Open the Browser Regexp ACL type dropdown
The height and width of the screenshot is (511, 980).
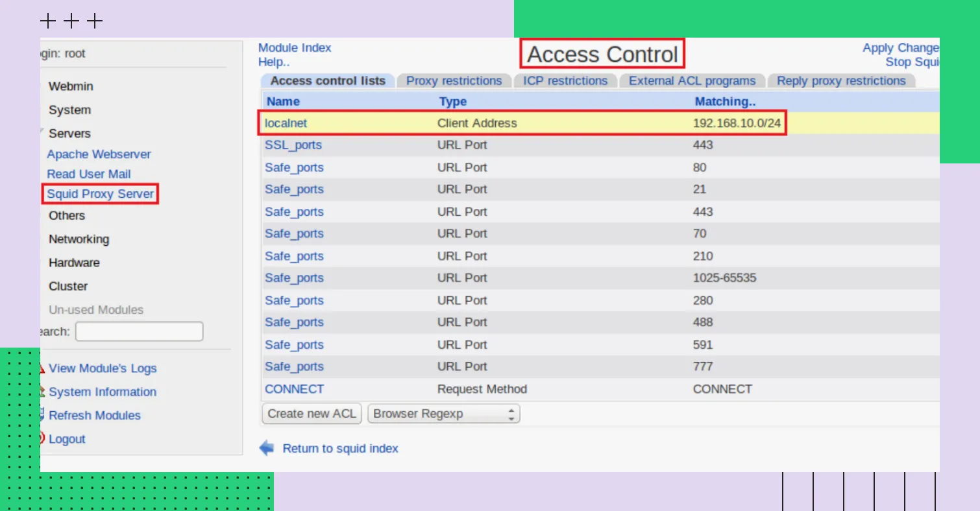point(443,414)
